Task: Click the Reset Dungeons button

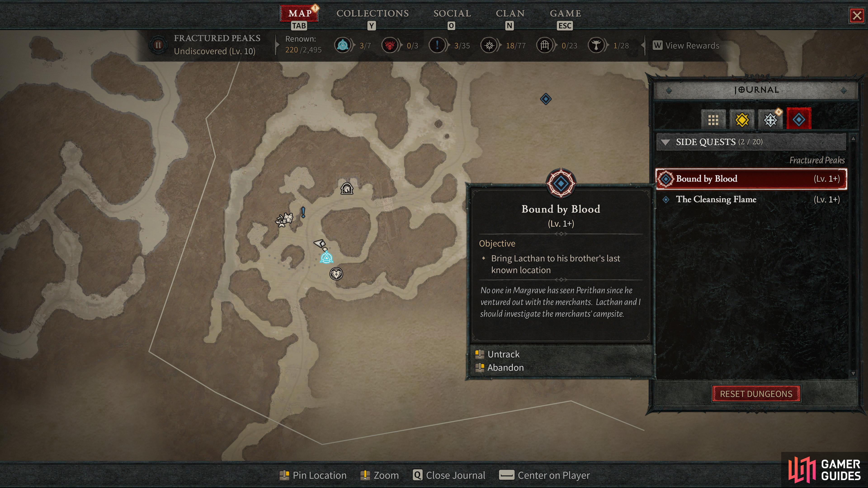Action: point(756,394)
